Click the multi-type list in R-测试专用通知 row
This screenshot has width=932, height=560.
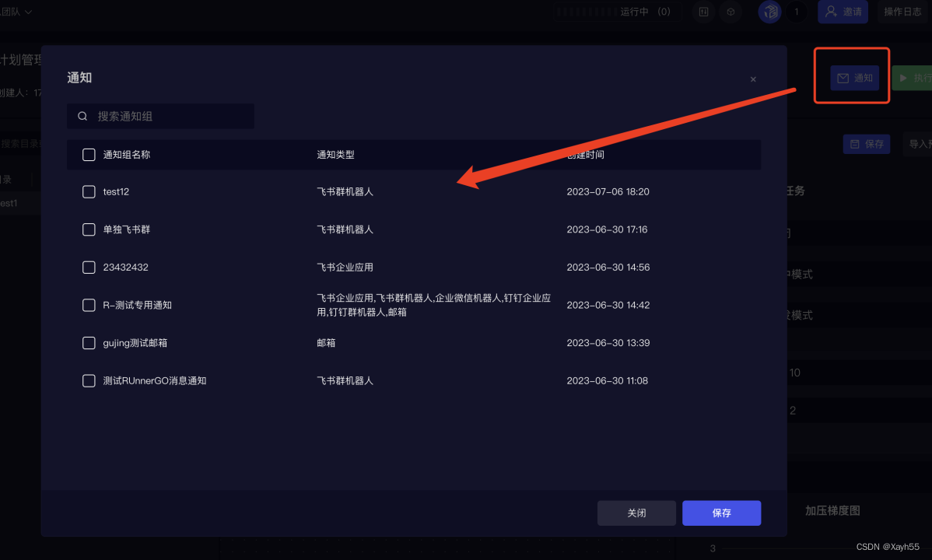[x=434, y=305]
